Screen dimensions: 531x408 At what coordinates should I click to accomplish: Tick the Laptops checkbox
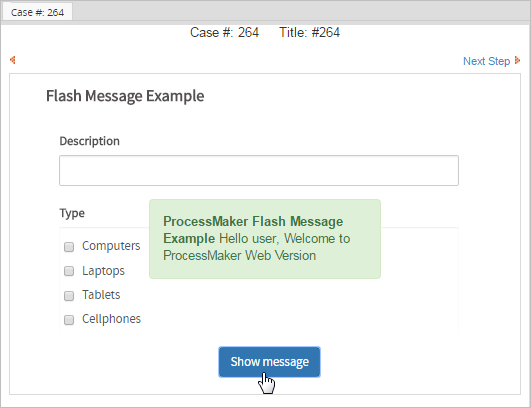click(69, 271)
